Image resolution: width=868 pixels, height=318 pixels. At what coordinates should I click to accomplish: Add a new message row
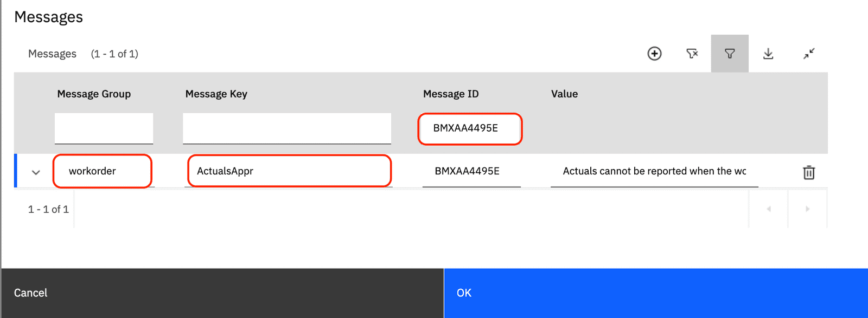(655, 54)
